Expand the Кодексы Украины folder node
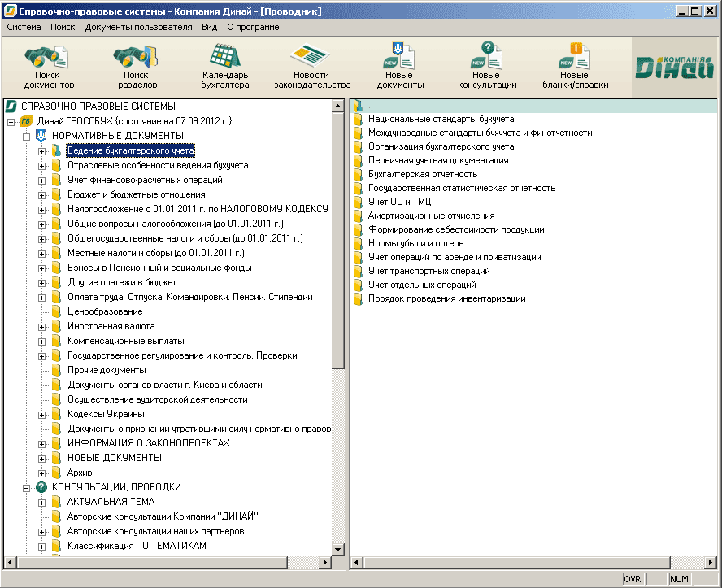722x588 pixels. (42, 414)
